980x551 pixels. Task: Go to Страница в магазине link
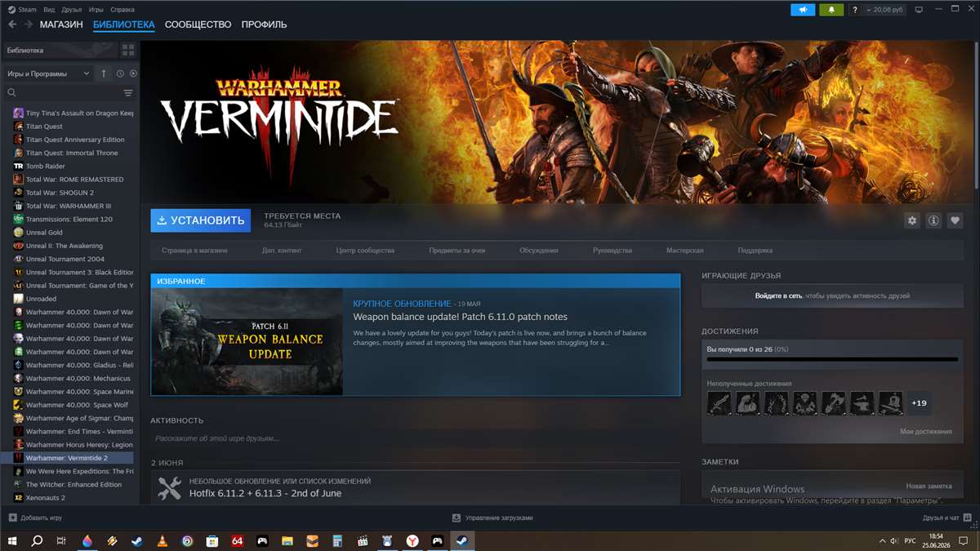click(x=194, y=251)
